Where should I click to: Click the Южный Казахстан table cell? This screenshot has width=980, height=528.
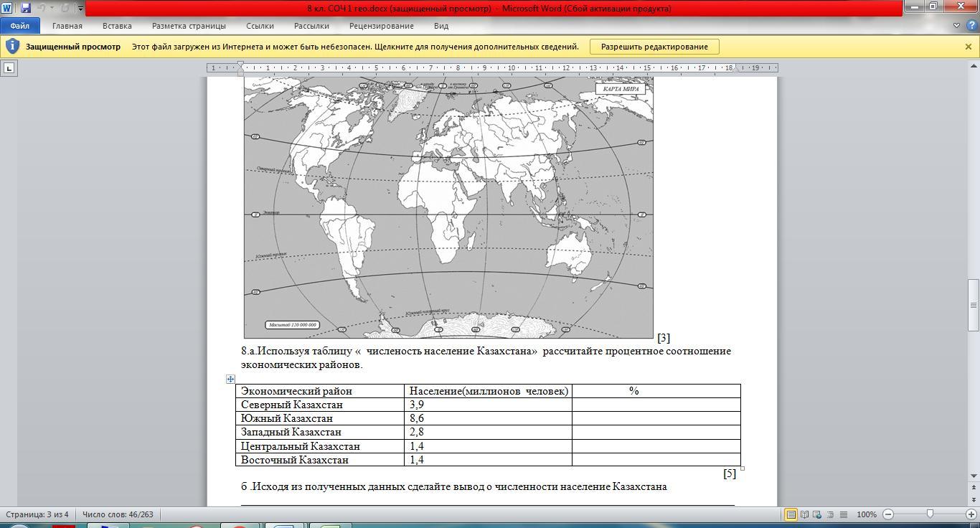point(320,418)
